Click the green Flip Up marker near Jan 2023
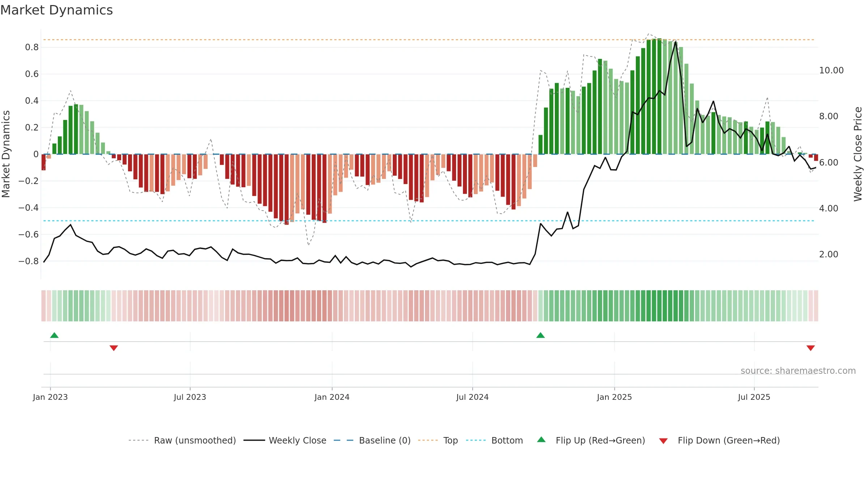This screenshot has width=868, height=488. click(54, 335)
